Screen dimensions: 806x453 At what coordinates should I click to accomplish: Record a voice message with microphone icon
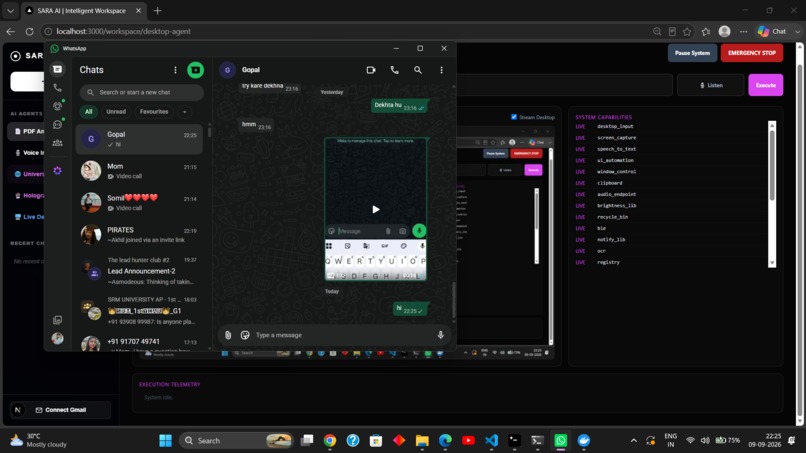click(441, 335)
